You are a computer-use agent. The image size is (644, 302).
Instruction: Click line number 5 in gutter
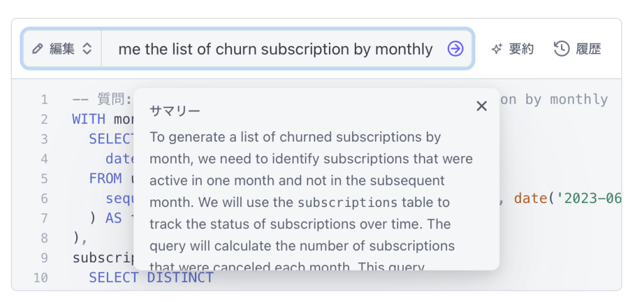[x=44, y=179]
